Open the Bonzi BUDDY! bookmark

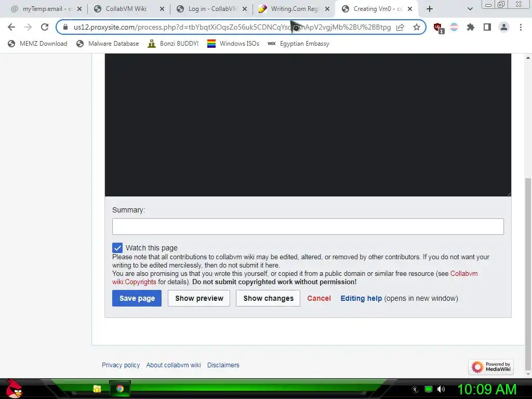point(173,44)
